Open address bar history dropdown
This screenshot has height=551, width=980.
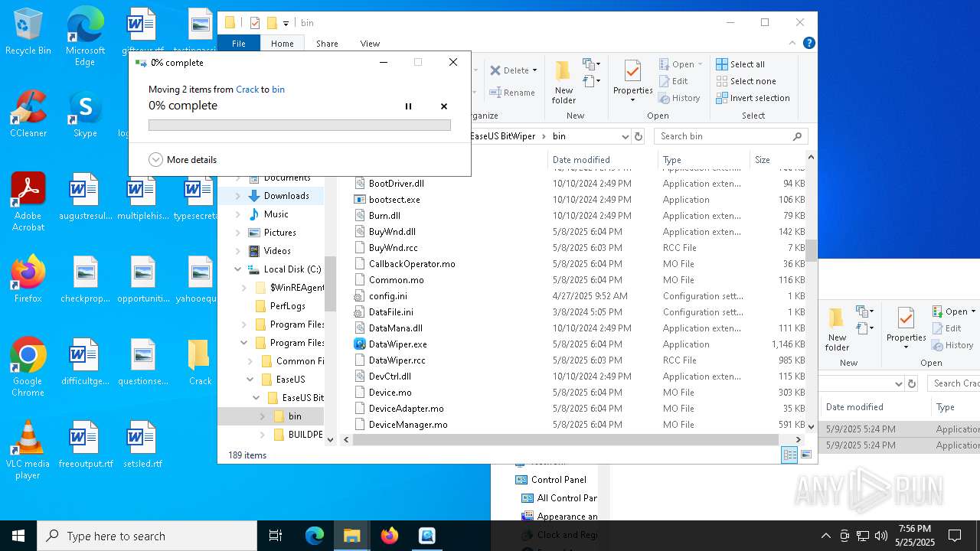[x=625, y=136]
